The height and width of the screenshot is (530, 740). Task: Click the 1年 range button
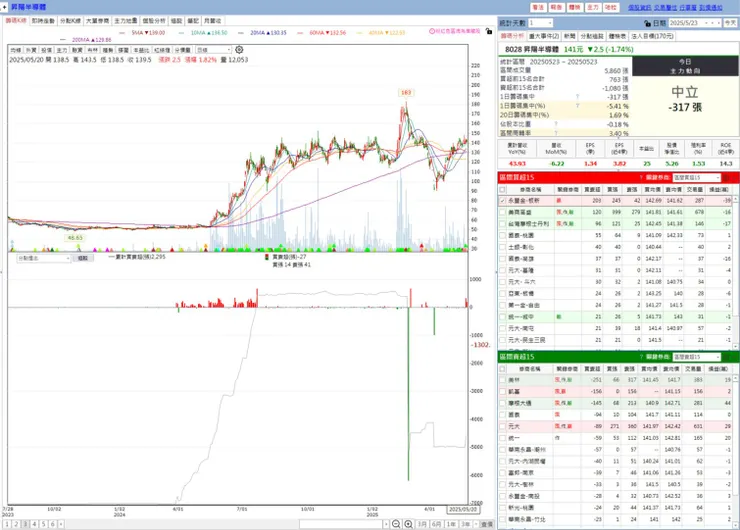click(451, 524)
